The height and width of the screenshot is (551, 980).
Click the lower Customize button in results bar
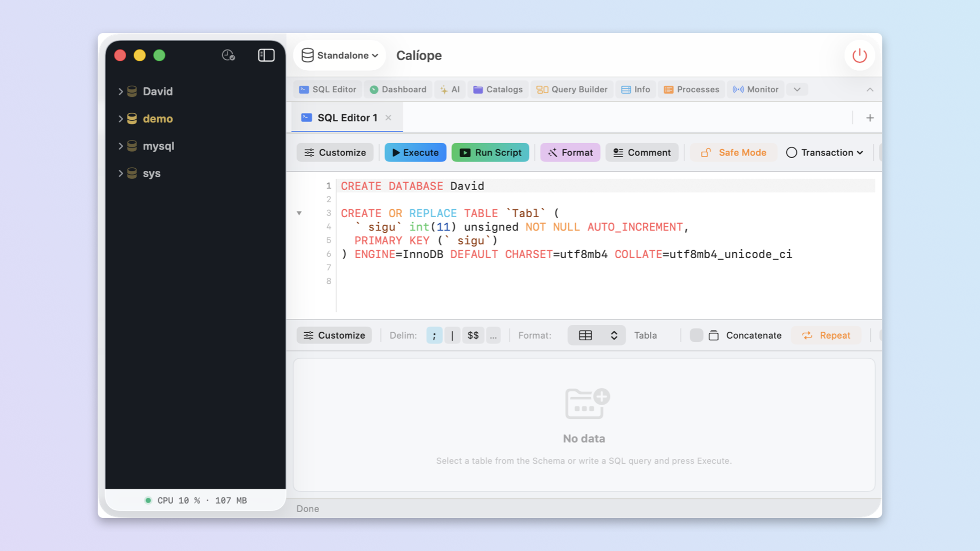tap(334, 335)
